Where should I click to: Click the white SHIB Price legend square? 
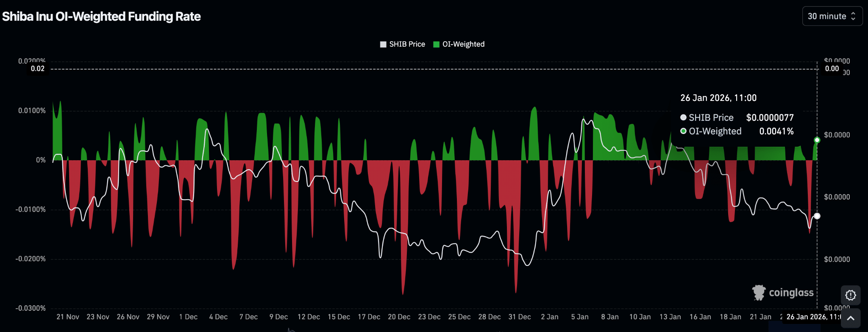[383, 45]
